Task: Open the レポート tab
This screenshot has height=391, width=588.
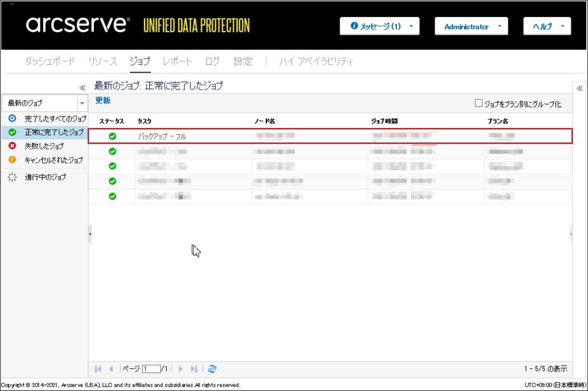Action: point(177,62)
